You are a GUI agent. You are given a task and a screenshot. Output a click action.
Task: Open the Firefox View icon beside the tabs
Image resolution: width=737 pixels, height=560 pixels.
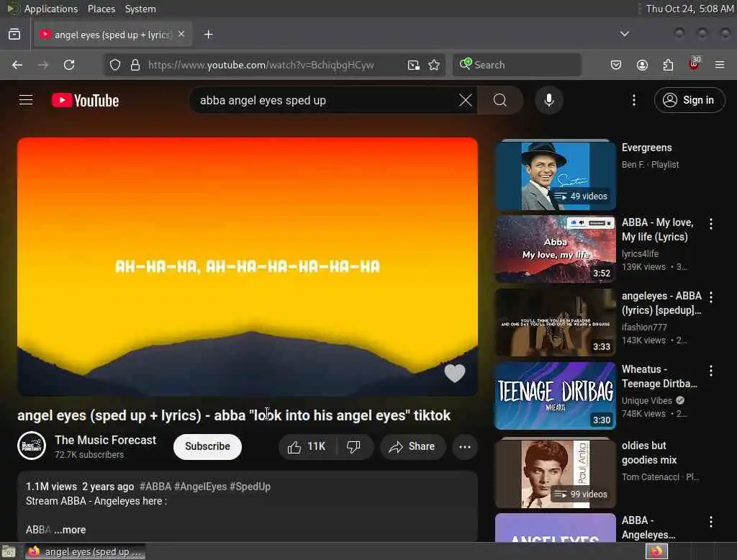14,35
